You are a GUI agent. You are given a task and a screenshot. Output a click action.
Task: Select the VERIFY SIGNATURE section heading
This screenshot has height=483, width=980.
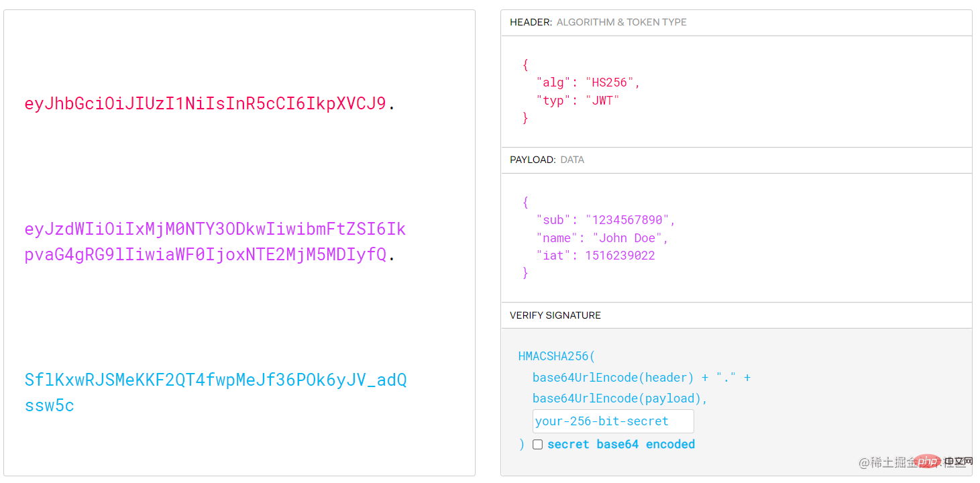(x=555, y=315)
